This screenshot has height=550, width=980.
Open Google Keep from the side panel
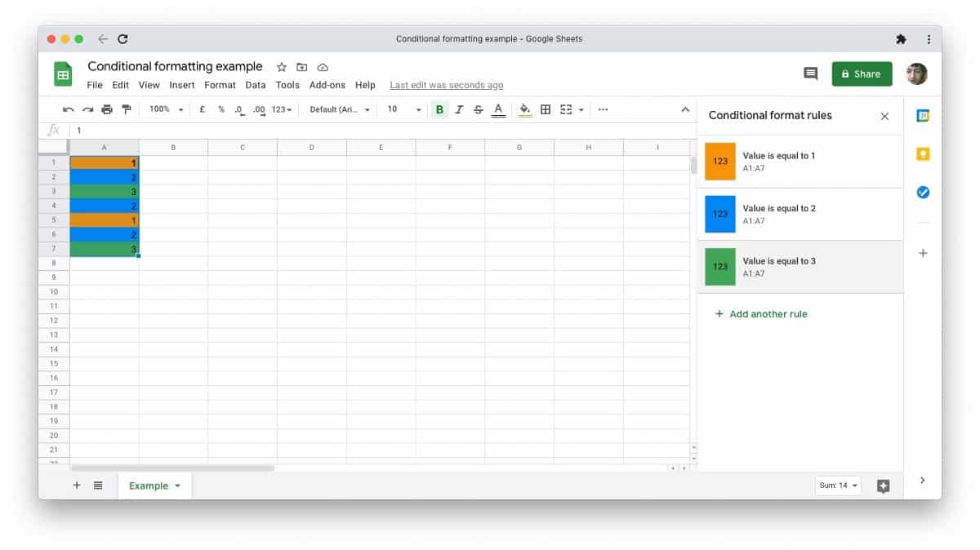tap(923, 153)
